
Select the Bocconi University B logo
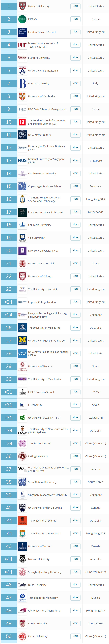[22, 84]
